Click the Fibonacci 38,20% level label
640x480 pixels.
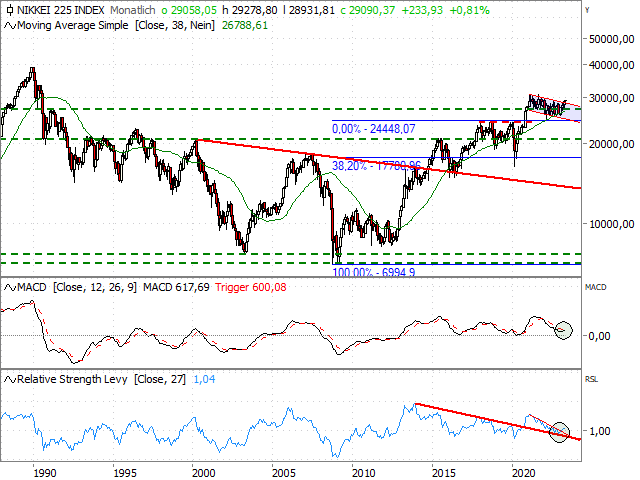pyautogui.click(x=376, y=166)
